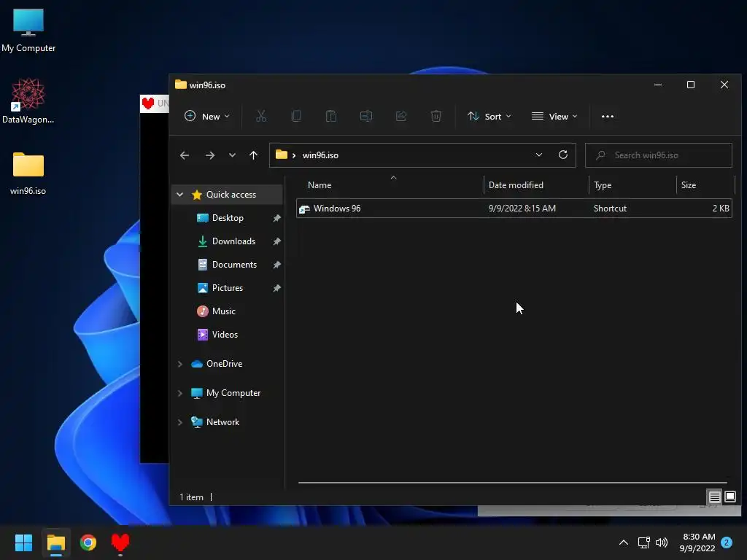Viewport: 747px width, 560px height.
Task: Unpin Desktop using its pin icon
Action: (x=276, y=217)
